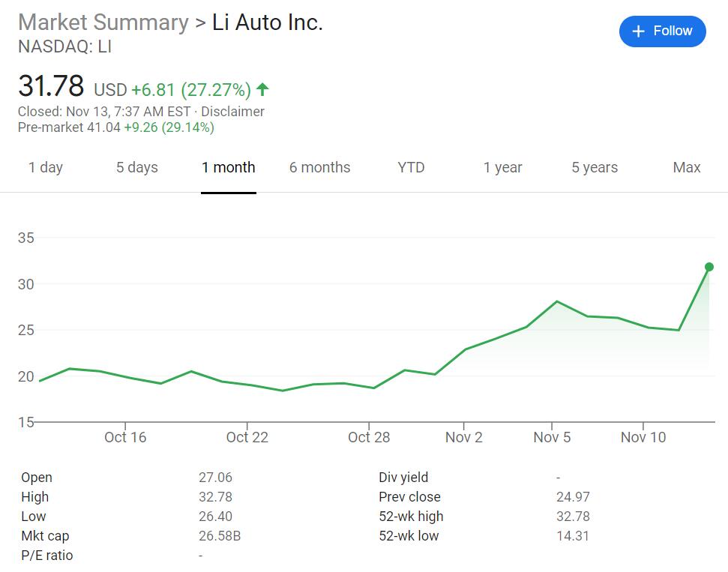
Task: Select the 52-wk high value
Action: click(x=575, y=516)
